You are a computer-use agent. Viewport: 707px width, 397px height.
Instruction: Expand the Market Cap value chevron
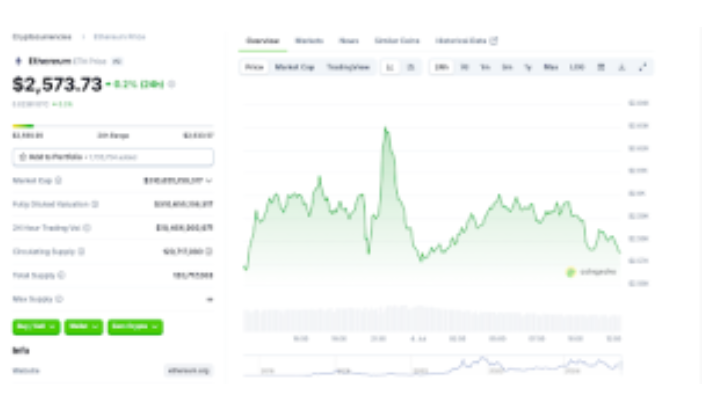[209, 180]
